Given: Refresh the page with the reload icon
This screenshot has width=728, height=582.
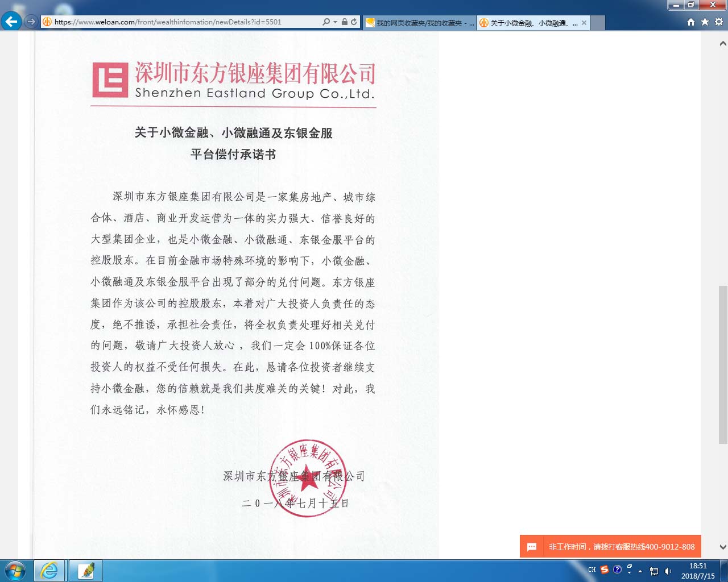Looking at the screenshot, I should [x=354, y=22].
